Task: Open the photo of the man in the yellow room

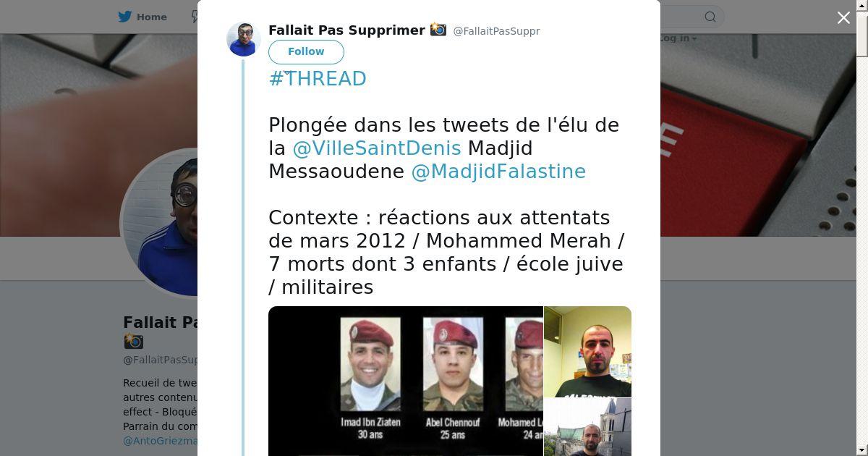Action: pos(587,352)
